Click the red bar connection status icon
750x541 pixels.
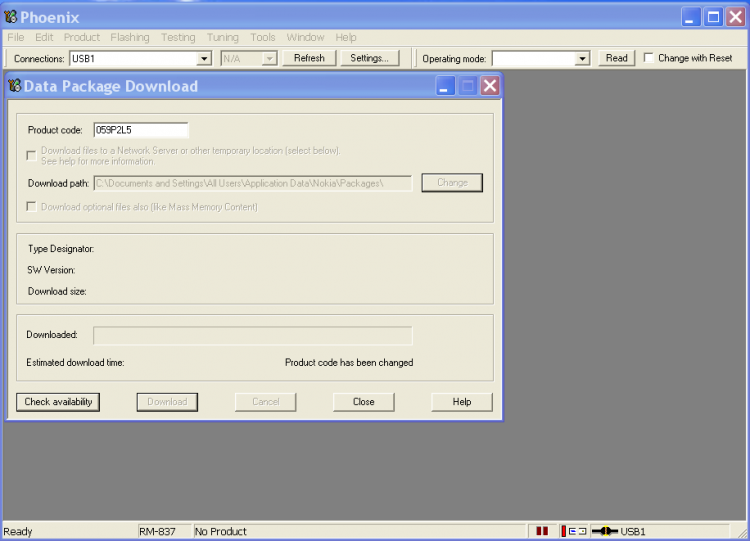coord(563,531)
